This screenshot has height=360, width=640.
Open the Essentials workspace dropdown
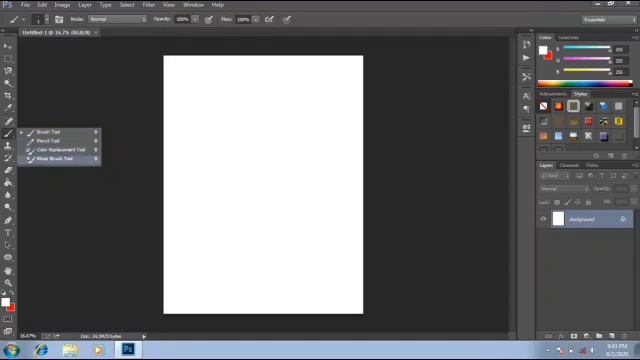(x=609, y=20)
